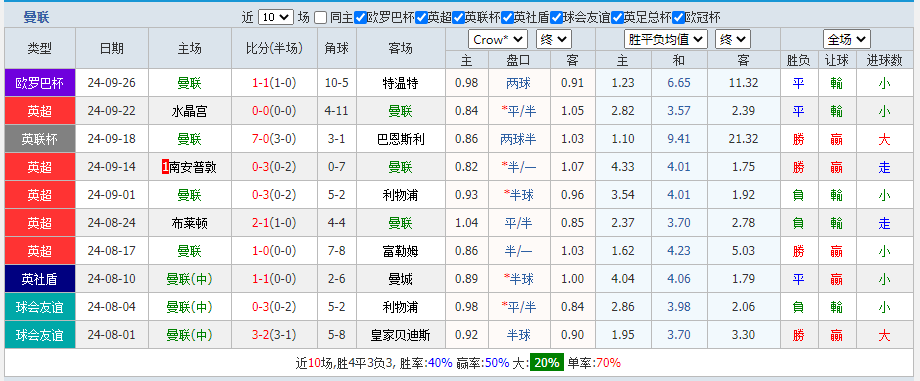Click 特温特 away team link
This screenshot has height=381, width=920.
401,83
